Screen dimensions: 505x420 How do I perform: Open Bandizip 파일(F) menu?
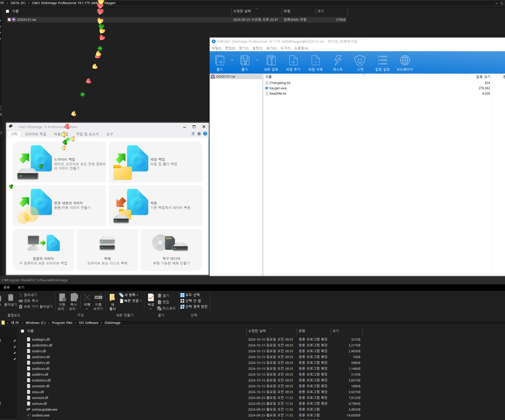216,48
